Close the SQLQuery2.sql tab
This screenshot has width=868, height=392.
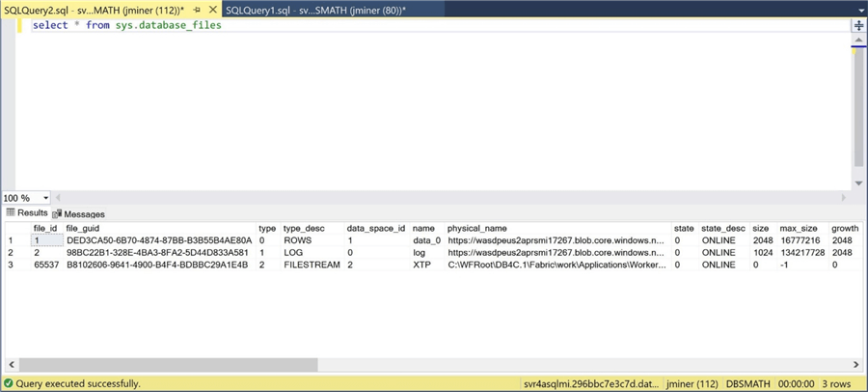(x=212, y=11)
